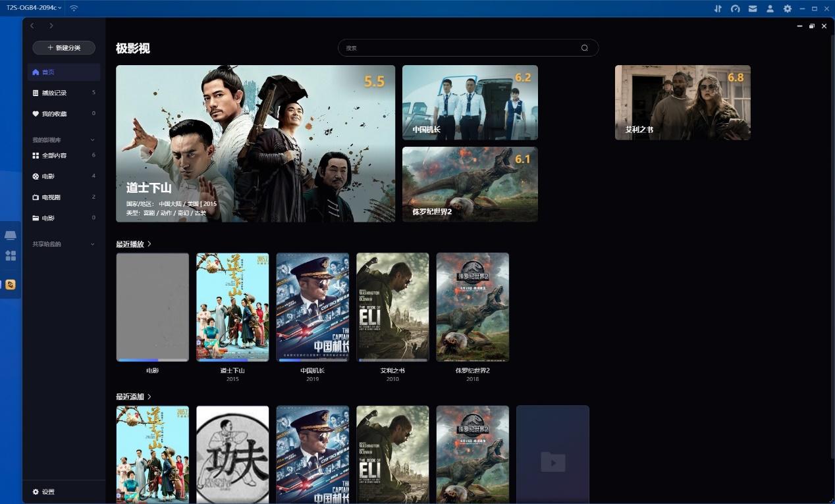Open the gray 电影 poster in 最近播放
The width and height of the screenshot is (835, 504).
tap(153, 307)
